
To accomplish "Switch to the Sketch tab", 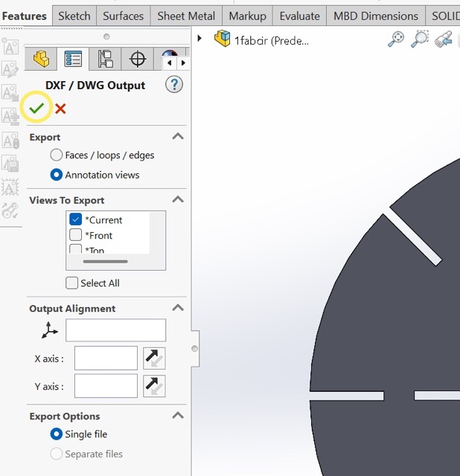I will click(x=74, y=16).
